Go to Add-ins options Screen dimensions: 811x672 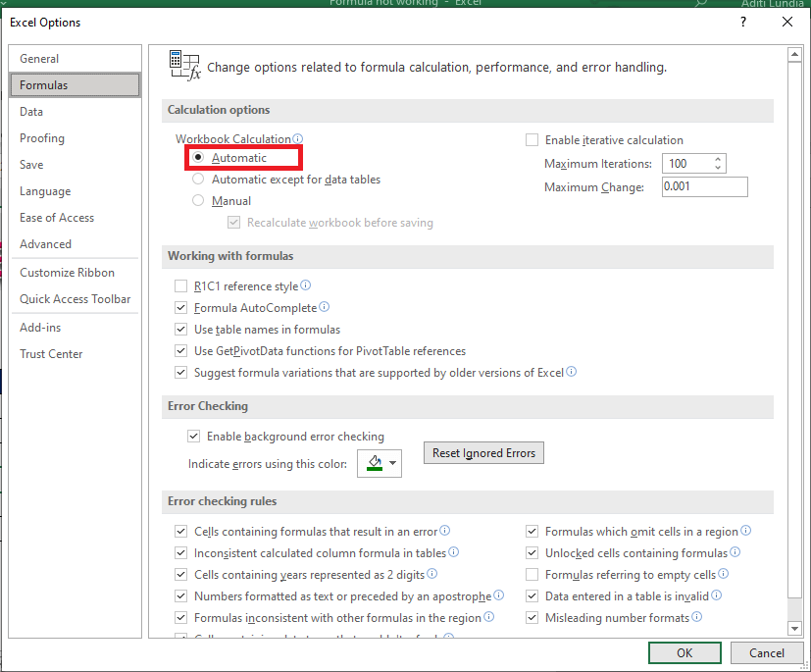(75, 328)
